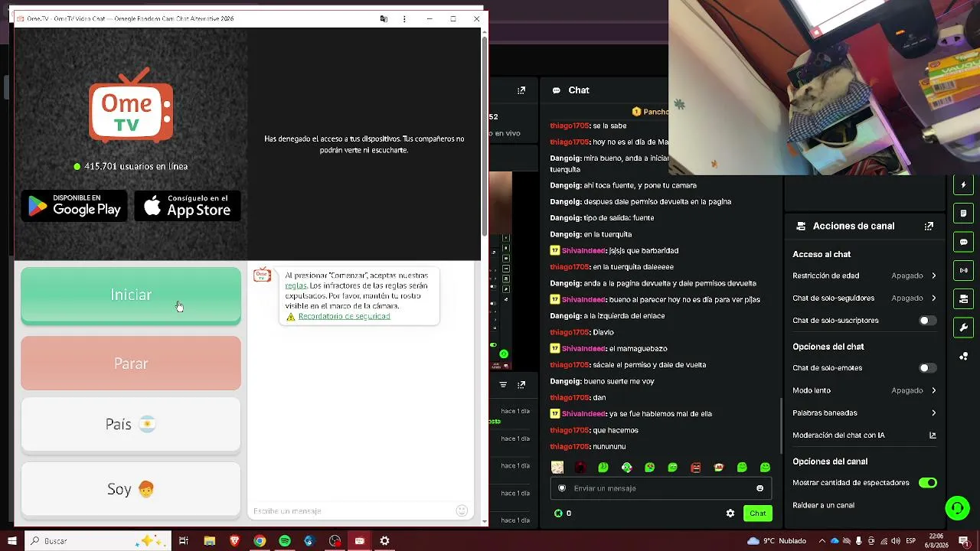Screen dimensions: 980x551
Task: Click chat message 'bueno suerte me voy'
Action: click(x=619, y=381)
